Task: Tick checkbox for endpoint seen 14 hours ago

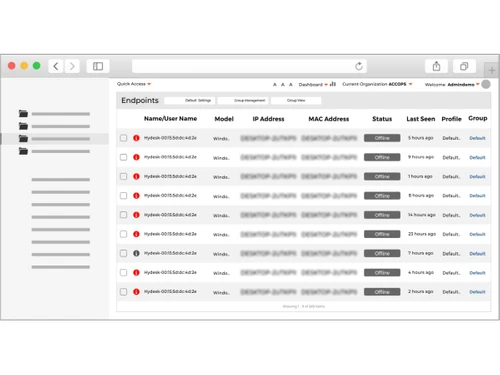Action: click(124, 215)
